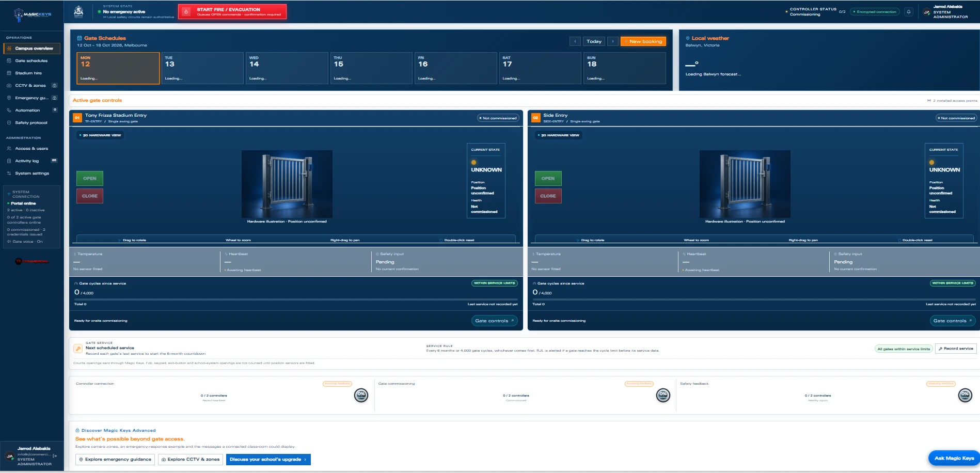
Task: Click New booking button
Action: (x=643, y=41)
